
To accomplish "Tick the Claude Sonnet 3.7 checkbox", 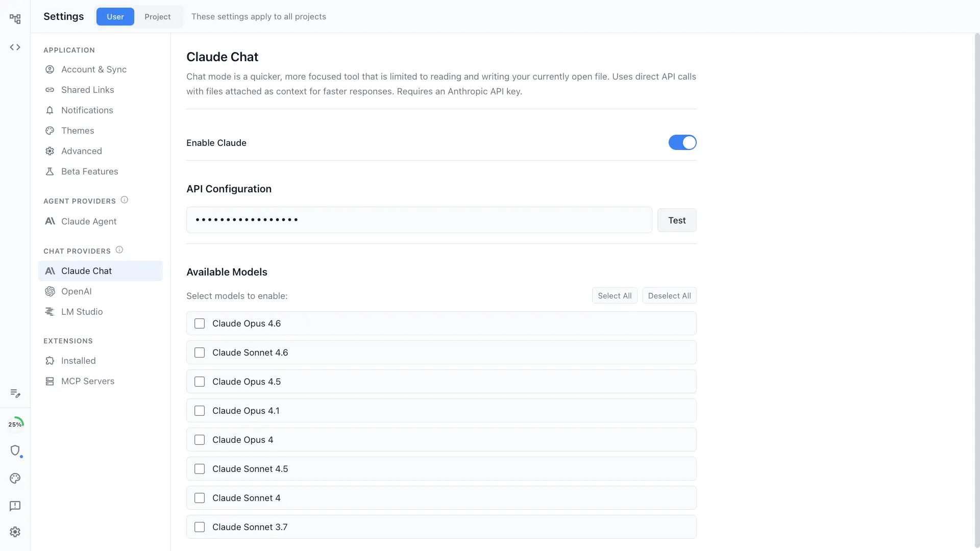I will click(x=200, y=528).
